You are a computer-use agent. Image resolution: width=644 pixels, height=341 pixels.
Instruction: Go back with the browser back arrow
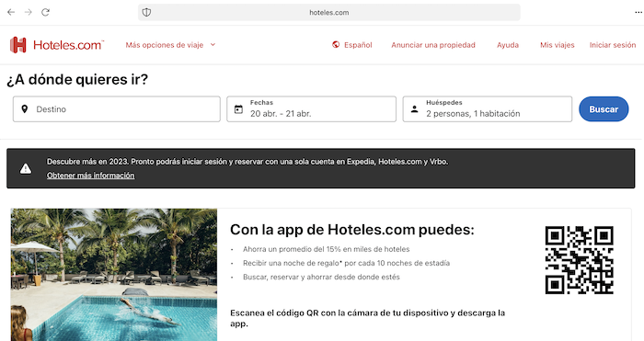(11, 12)
